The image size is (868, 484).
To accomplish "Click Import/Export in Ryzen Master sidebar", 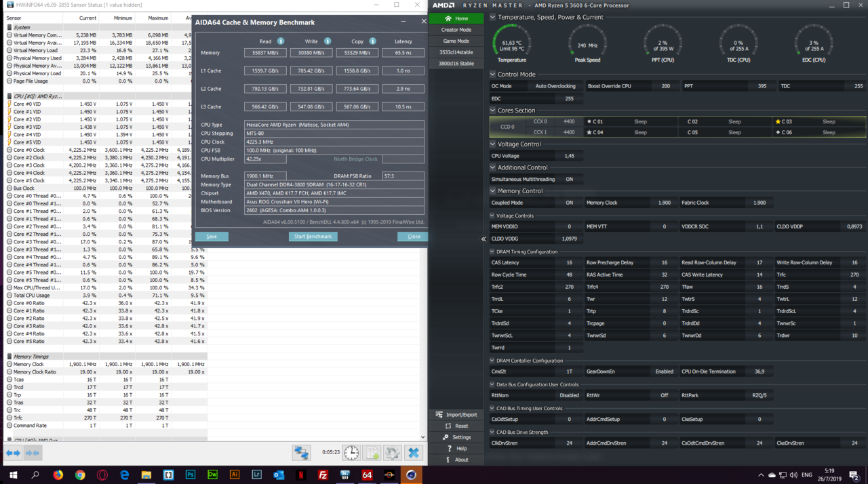I will [x=456, y=414].
